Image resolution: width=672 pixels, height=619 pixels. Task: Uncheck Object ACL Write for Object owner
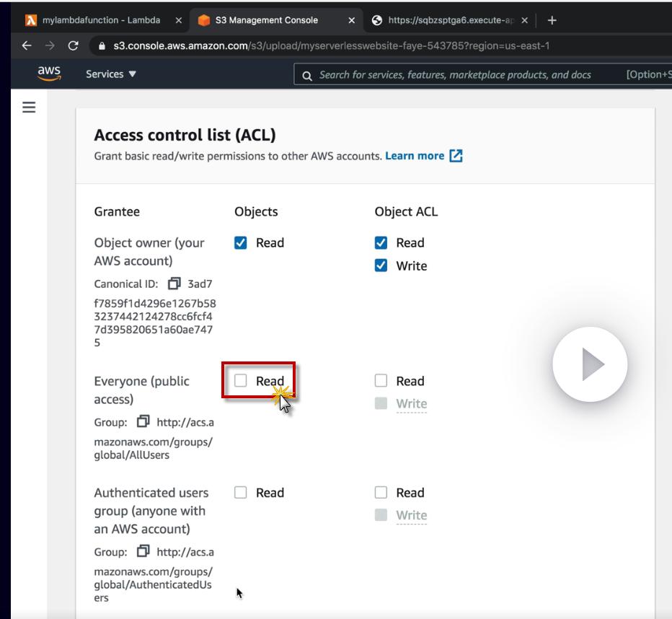381,265
